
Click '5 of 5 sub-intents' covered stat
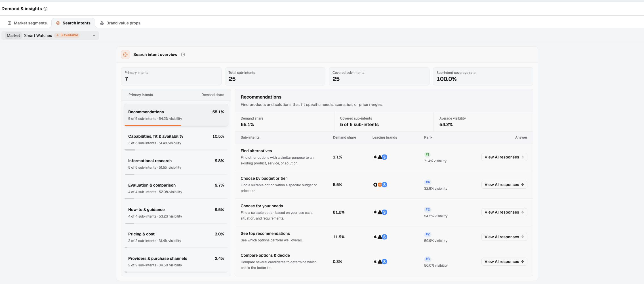click(x=359, y=125)
